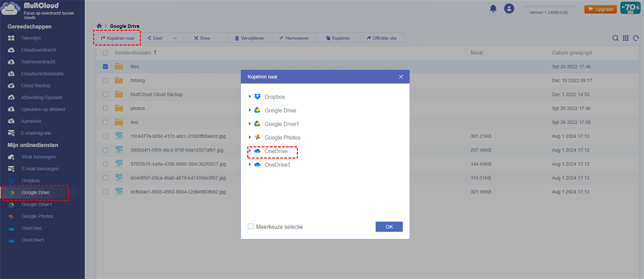Viewport: 644px width, 279px height.
Task: Click the E-mail toevoegen icon
Action: point(11,169)
